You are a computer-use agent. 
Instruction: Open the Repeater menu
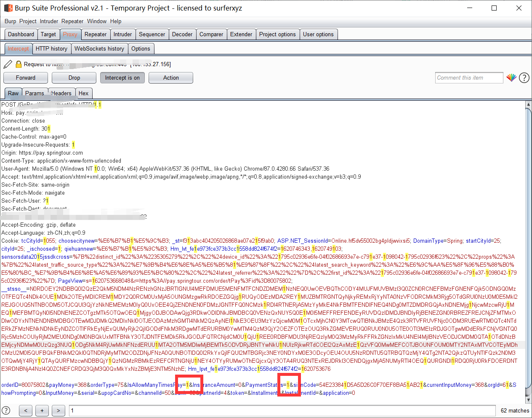72,21
